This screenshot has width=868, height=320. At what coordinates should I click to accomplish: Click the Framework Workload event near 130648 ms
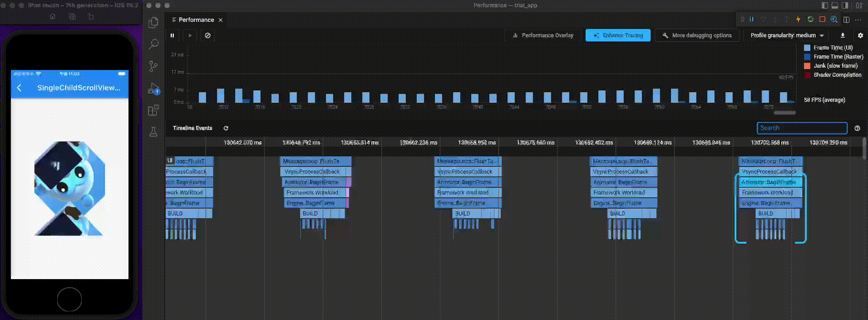[316, 192]
